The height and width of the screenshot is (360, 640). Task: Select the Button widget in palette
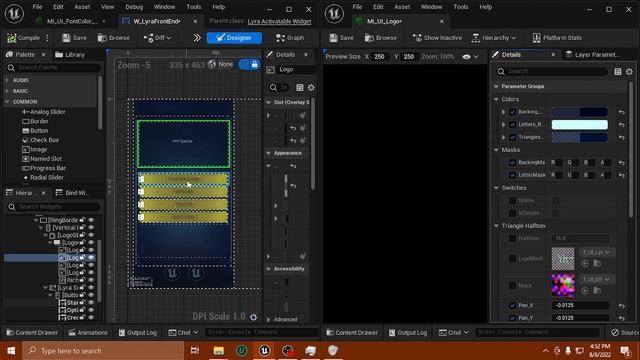(35, 131)
